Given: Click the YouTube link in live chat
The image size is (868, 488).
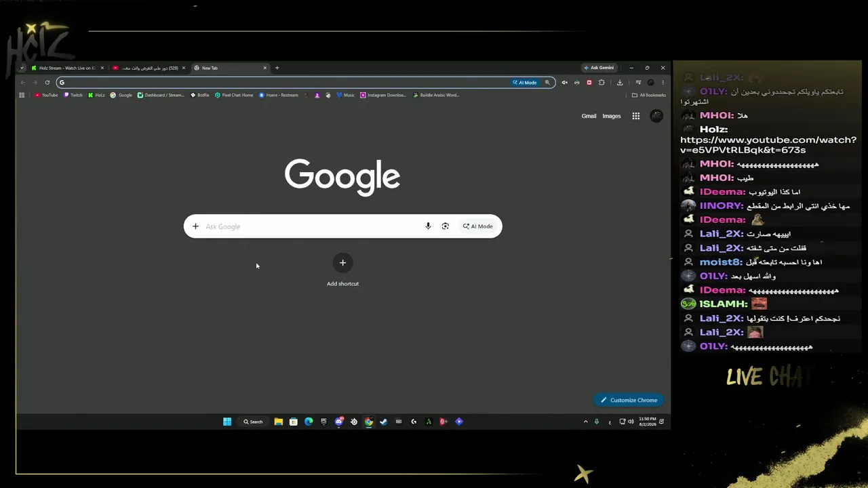Looking at the screenshot, I should coord(768,145).
